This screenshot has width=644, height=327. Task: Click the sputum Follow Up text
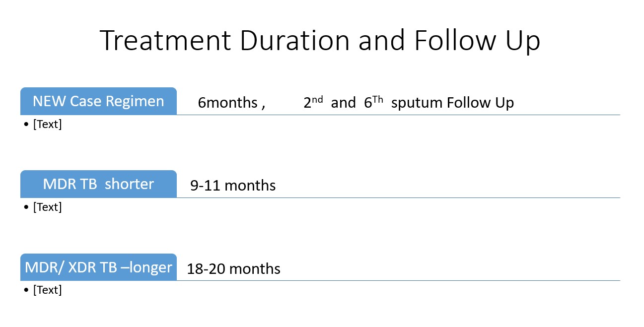point(452,103)
